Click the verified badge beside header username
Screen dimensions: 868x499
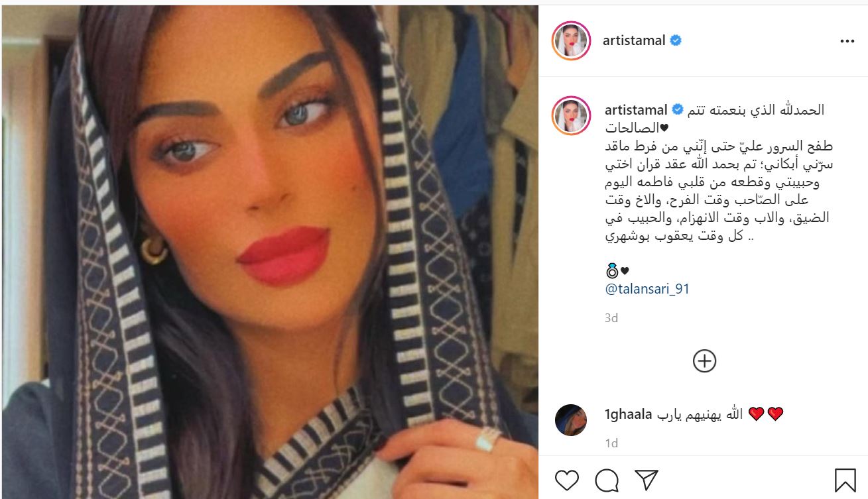(x=676, y=41)
